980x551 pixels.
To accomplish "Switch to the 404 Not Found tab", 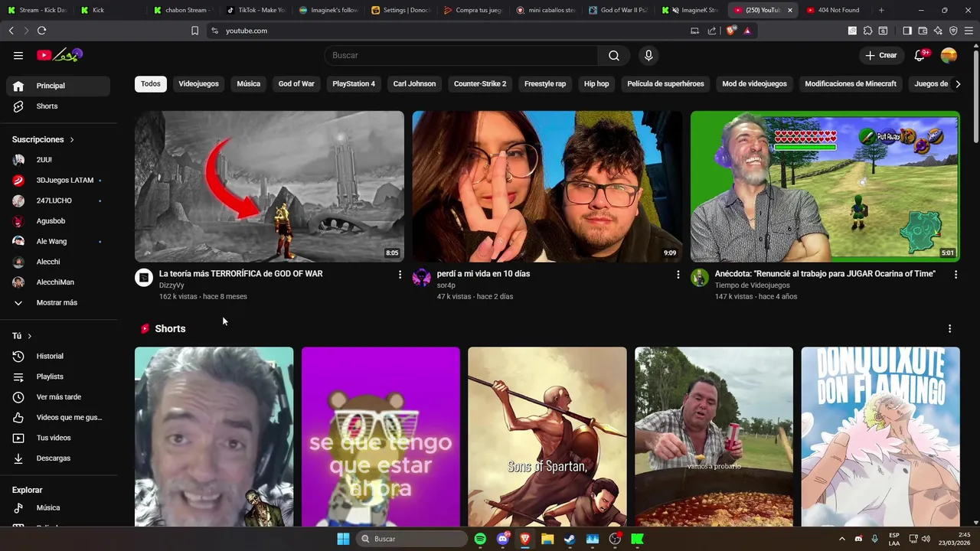I will coord(833,10).
